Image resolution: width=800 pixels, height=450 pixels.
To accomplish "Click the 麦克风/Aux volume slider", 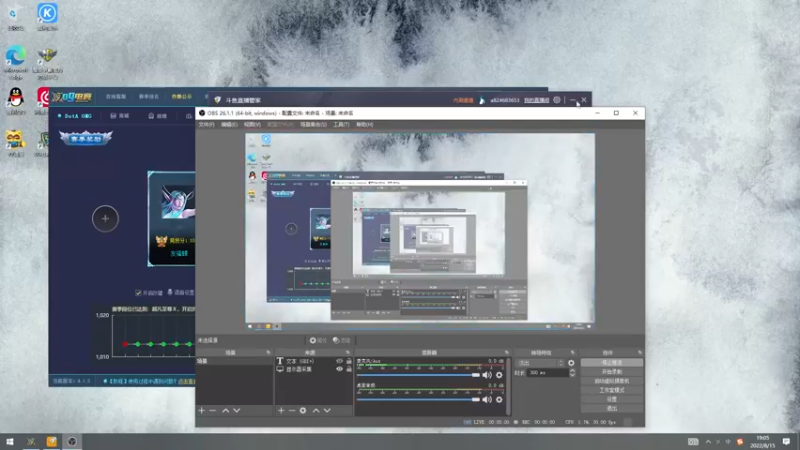I will click(x=418, y=375).
